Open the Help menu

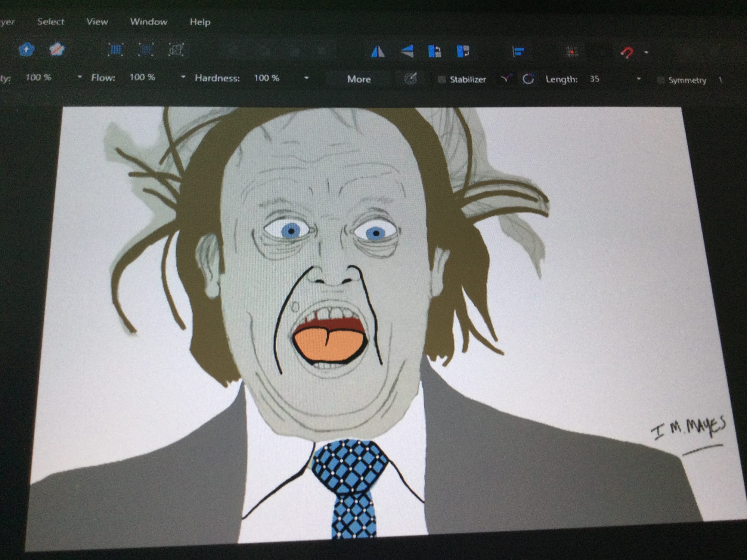coord(200,22)
